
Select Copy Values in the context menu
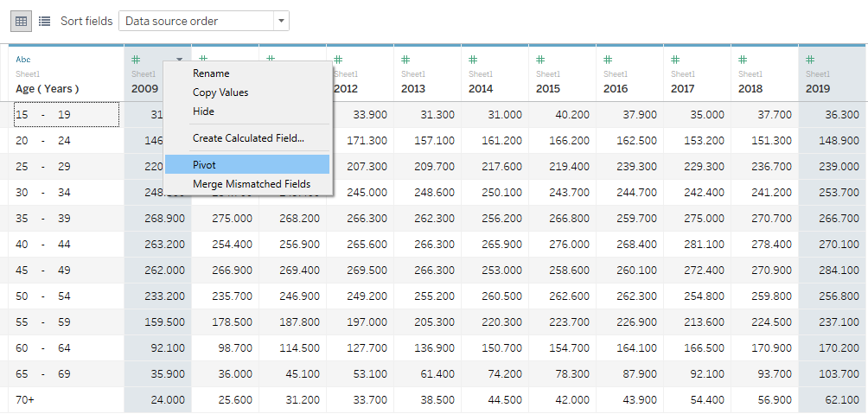pos(220,92)
